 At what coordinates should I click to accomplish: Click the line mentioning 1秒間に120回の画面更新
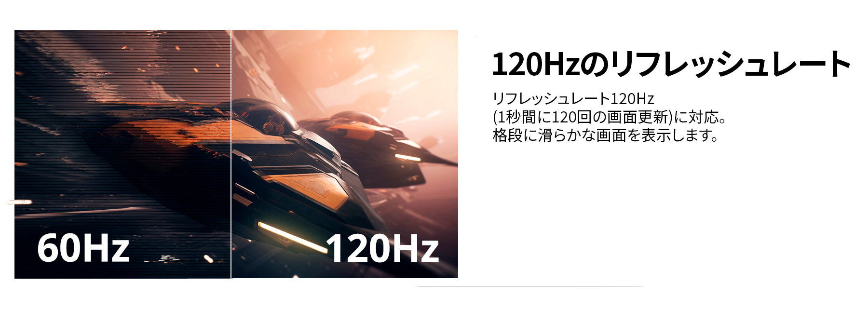click(x=610, y=117)
